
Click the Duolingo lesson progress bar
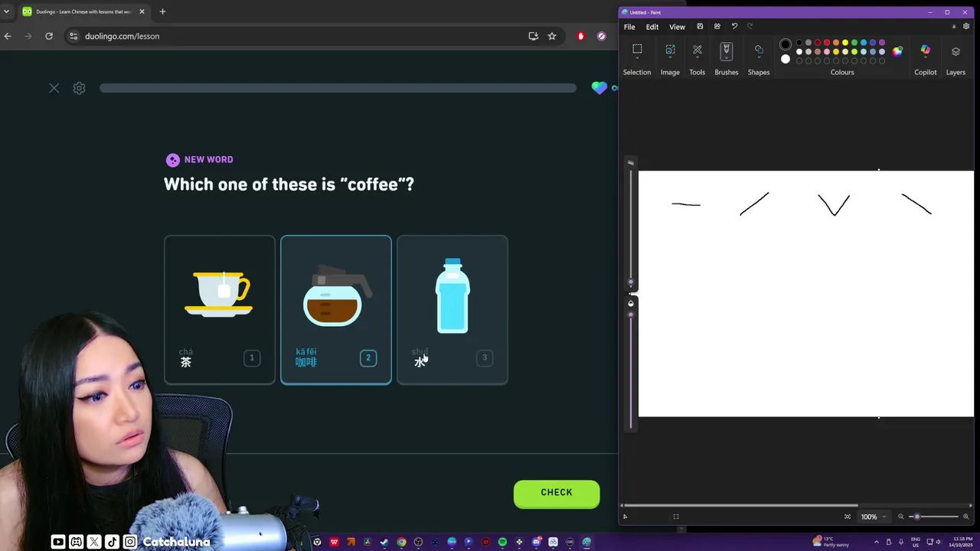[338, 88]
